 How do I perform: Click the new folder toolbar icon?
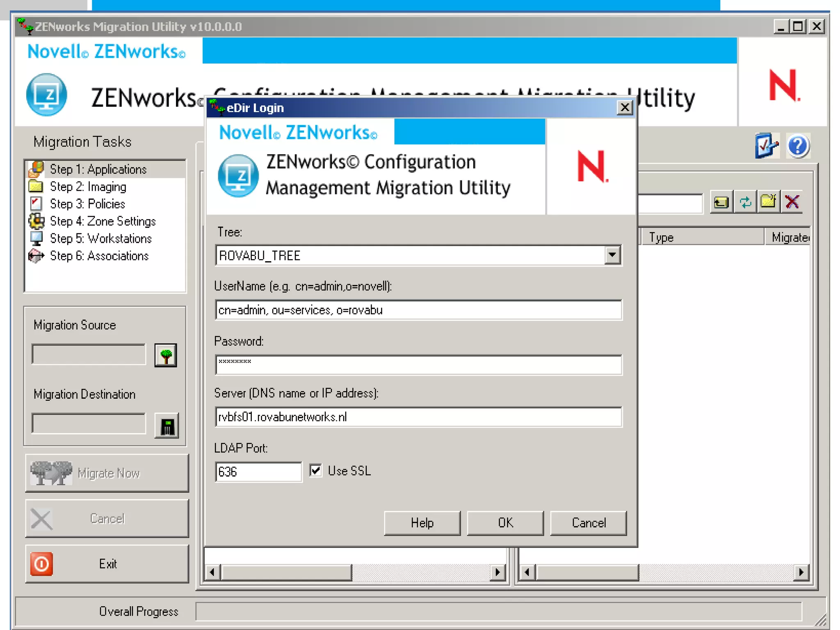[x=768, y=202]
